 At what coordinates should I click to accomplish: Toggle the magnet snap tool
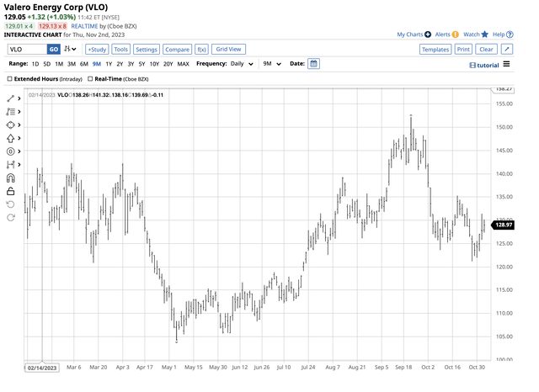tap(11, 177)
